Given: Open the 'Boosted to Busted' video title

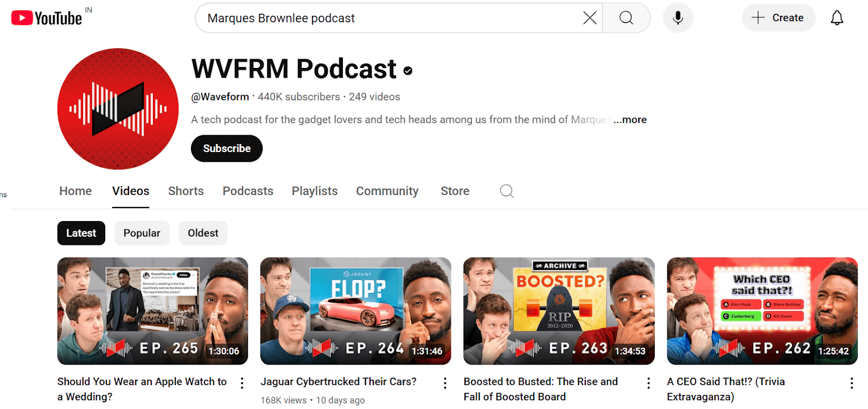Looking at the screenshot, I should [541, 389].
